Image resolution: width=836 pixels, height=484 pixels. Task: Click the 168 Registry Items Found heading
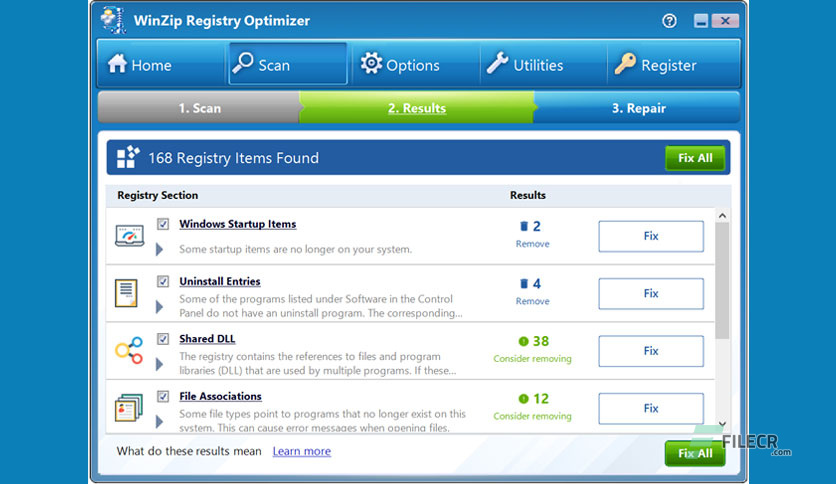(234, 158)
